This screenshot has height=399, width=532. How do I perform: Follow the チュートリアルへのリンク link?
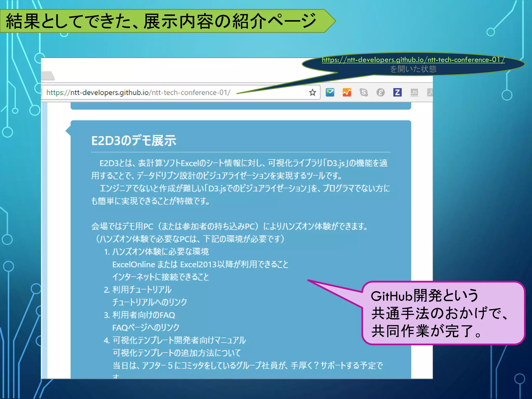coord(150,302)
